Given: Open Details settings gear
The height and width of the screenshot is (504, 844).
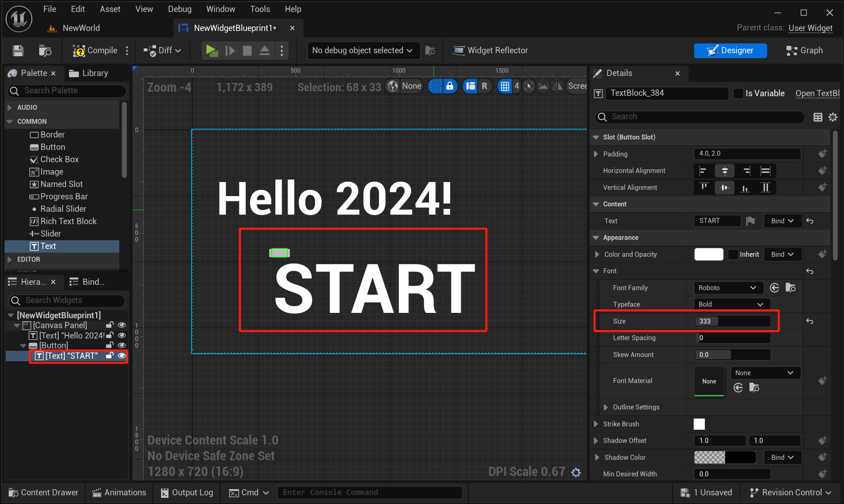Looking at the screenshot, I should [833, 117].
